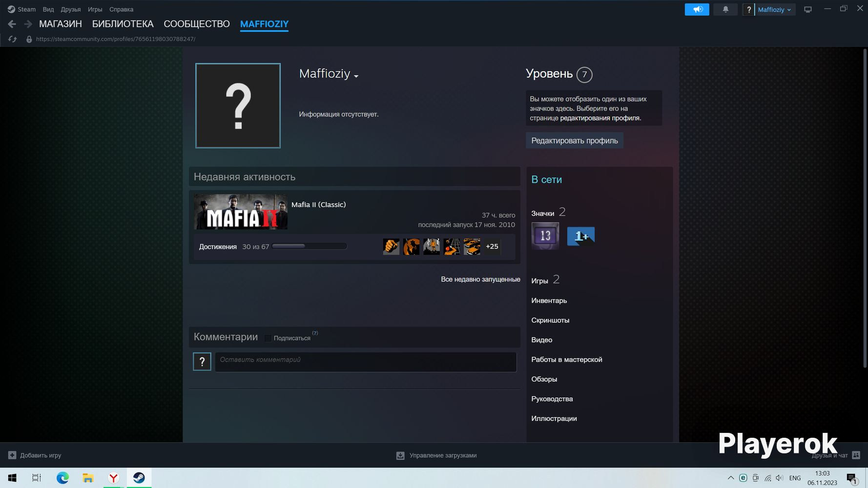Expand the Maffioziy account dropdown
868x488 pixels.
click(775, 9)
